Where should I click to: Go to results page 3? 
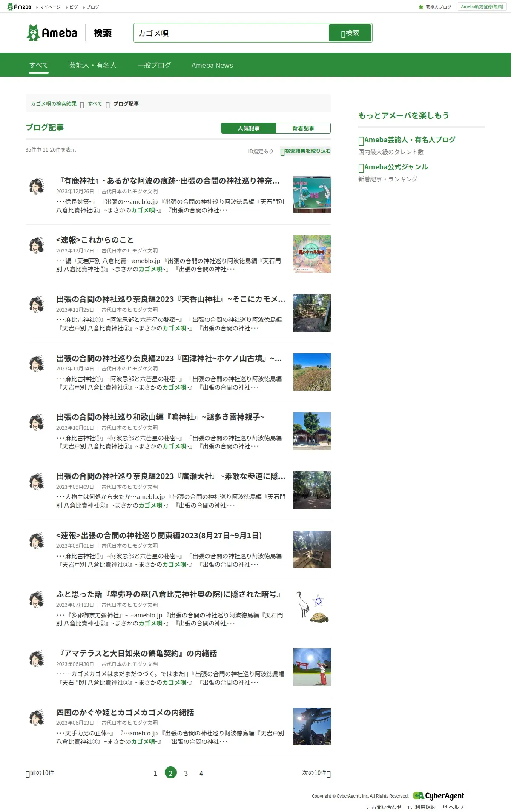pos(186,773)
